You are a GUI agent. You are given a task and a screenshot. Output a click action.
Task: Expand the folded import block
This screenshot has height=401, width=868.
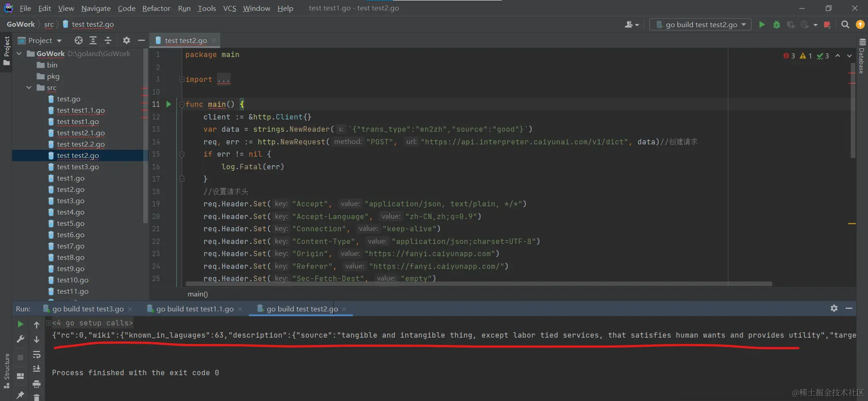(x=182, y=80)
